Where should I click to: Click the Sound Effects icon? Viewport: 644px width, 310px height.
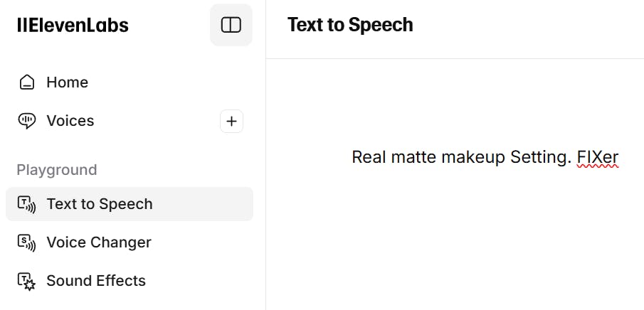(x=27, y=281)
